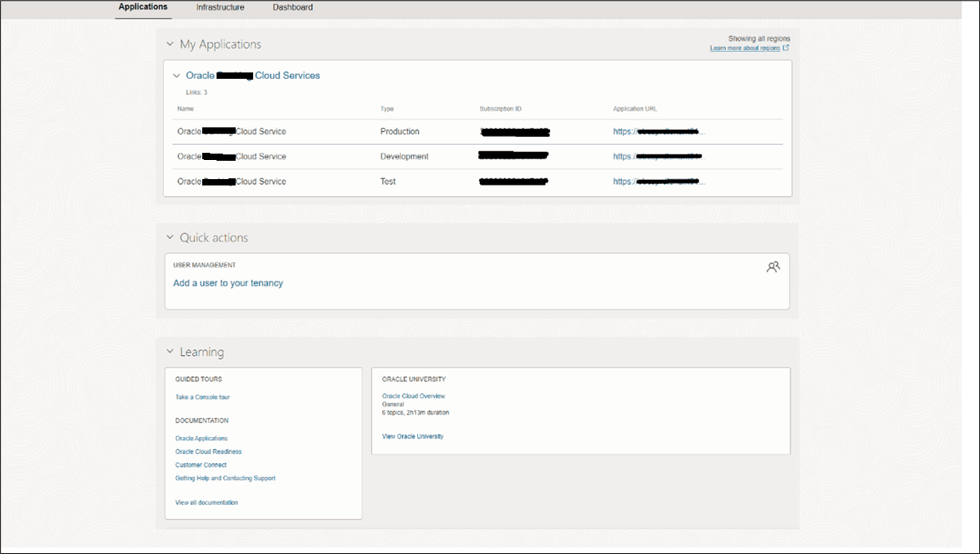Open Getting Help and Contacting Support
The image size is (980, 554).
point(225,478)
